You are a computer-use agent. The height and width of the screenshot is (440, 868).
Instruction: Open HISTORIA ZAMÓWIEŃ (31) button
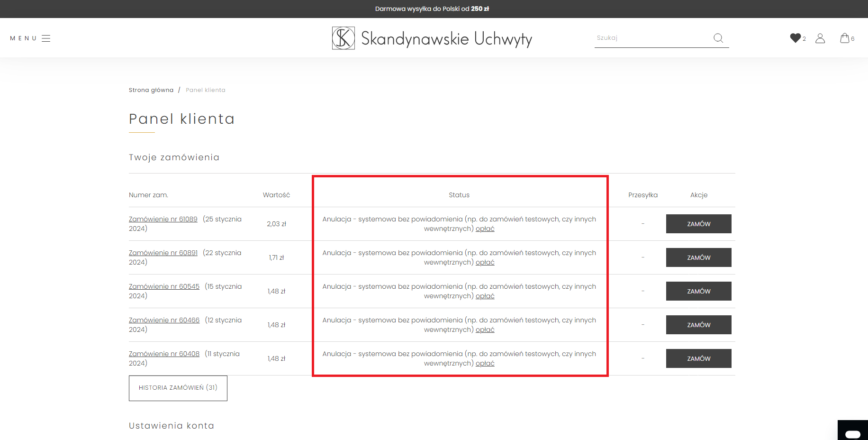(x=178, y=388)
